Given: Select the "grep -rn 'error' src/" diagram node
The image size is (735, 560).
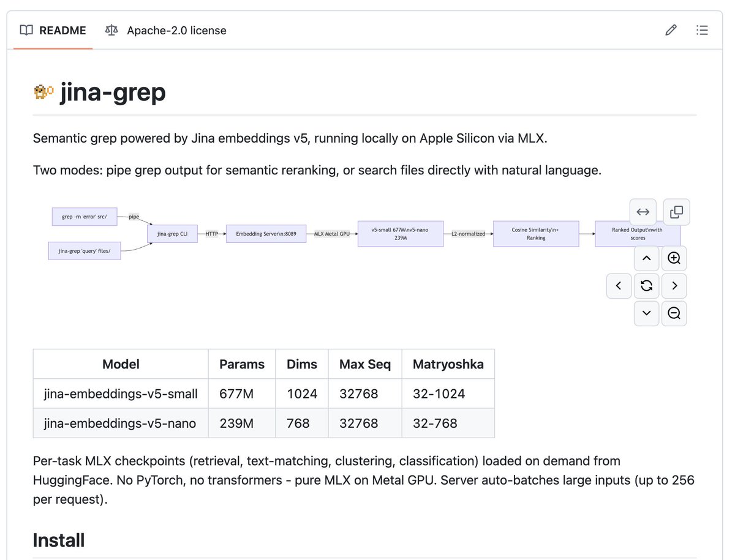Looking at the screenshot, I should 85,217.
